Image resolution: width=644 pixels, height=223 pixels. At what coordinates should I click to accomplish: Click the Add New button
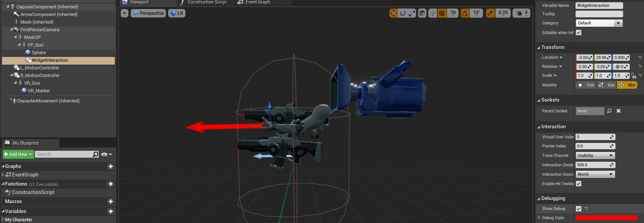(x=18, y=154)
